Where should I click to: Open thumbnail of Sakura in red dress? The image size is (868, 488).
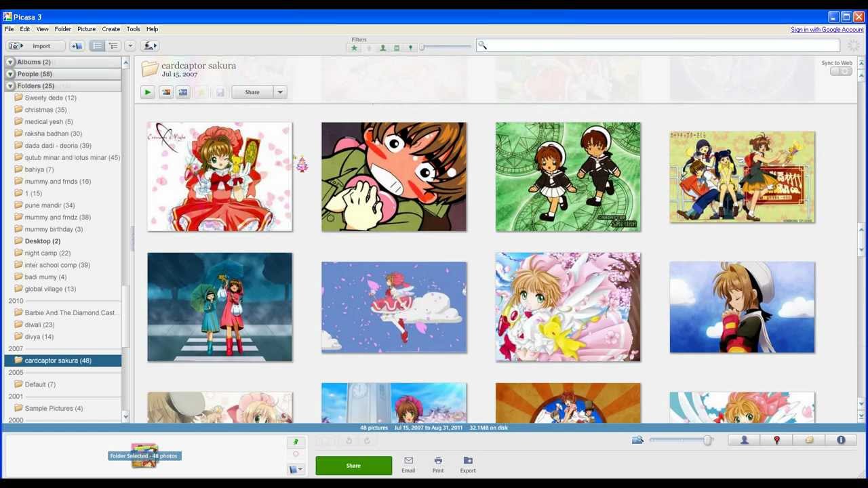point(220,177)
